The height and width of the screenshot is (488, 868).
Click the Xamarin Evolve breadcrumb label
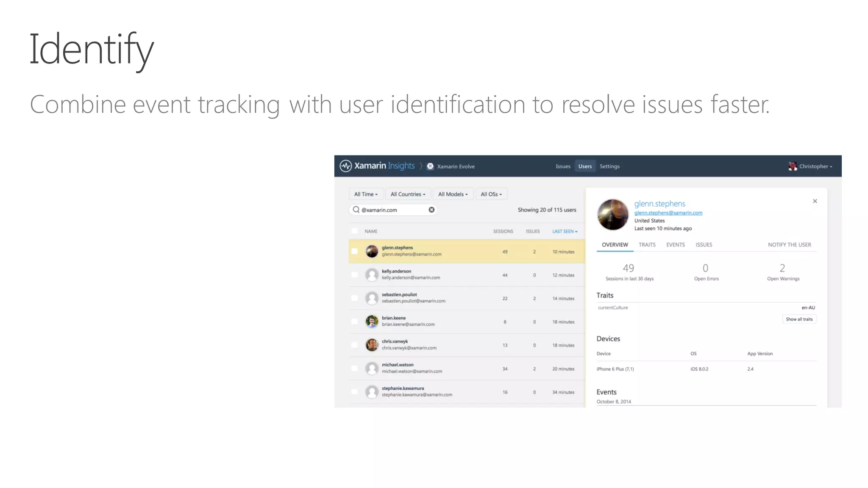[x=456, y=166]
